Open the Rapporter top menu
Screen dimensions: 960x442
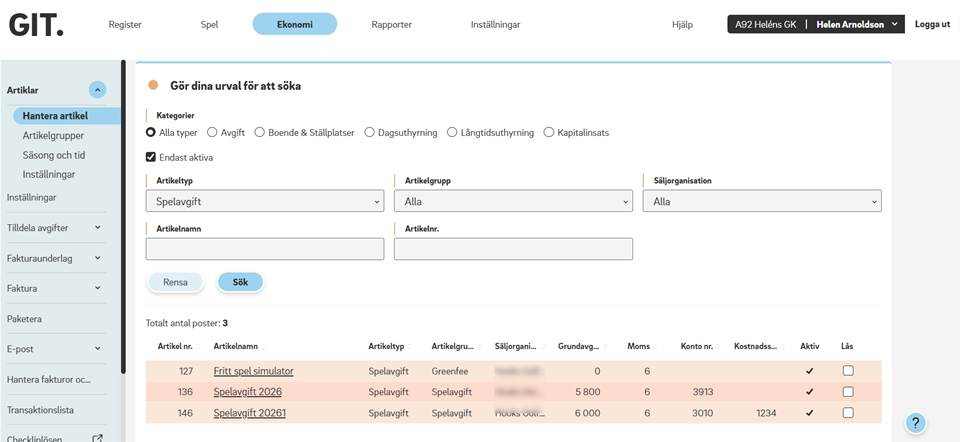(391, 24)
